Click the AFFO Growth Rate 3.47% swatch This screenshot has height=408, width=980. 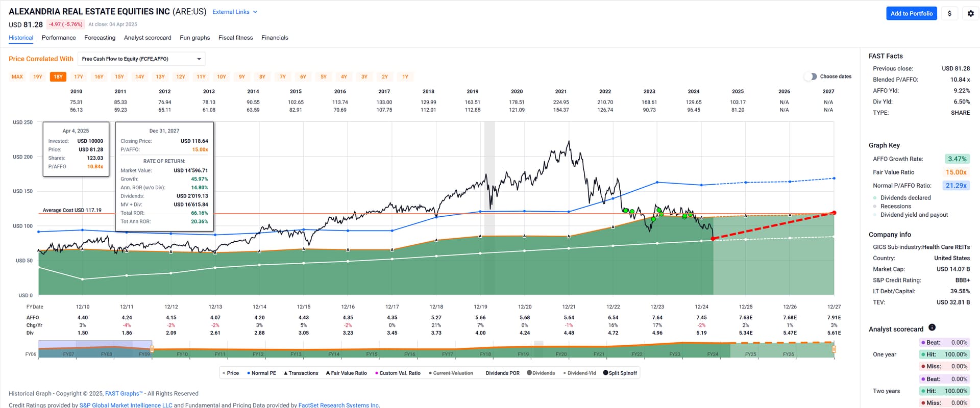957,159
